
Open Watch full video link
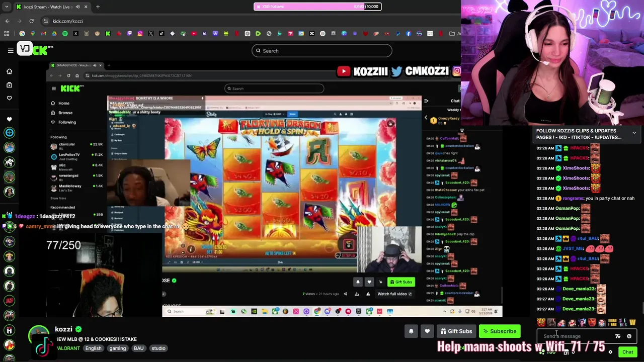coord(394,294)
